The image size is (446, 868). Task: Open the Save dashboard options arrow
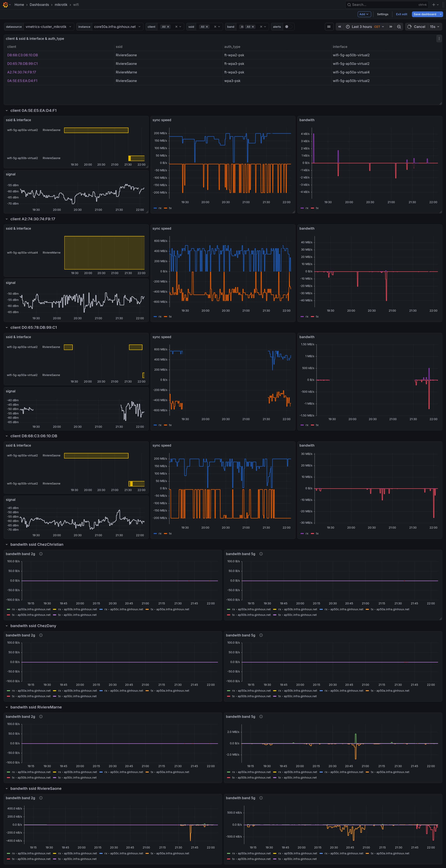pos(441,14)
